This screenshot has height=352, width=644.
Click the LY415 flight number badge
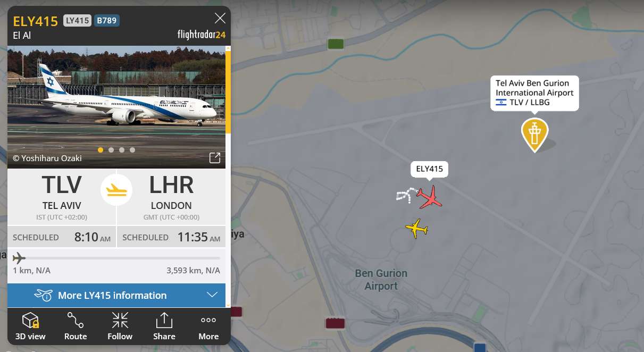pyautogui.click(x=77, y=21)
